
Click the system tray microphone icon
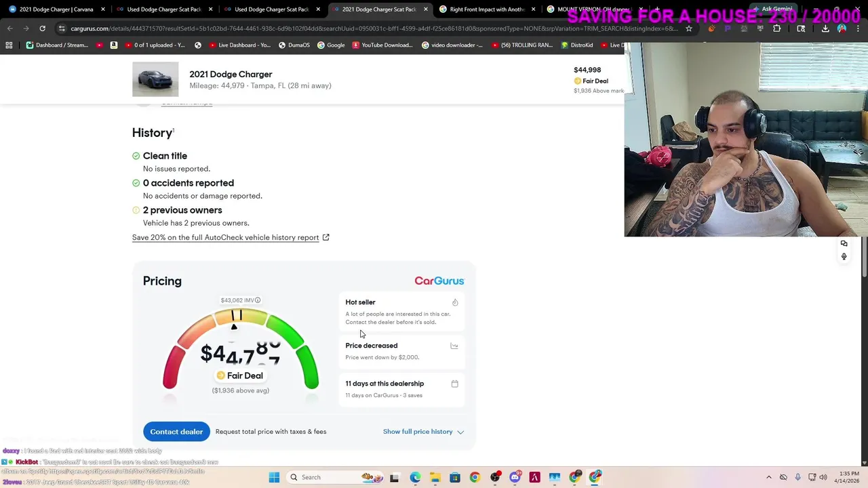(x=797, y=477)
